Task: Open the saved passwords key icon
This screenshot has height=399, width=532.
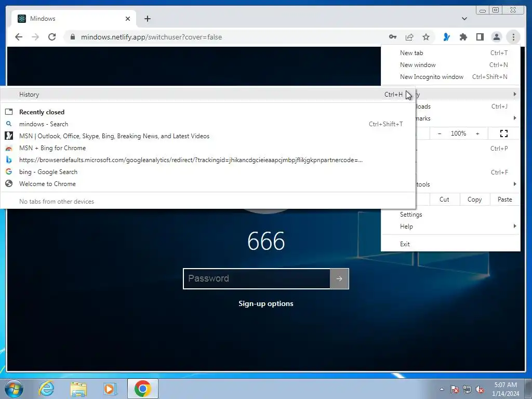Action: click(x=393, y=37)
